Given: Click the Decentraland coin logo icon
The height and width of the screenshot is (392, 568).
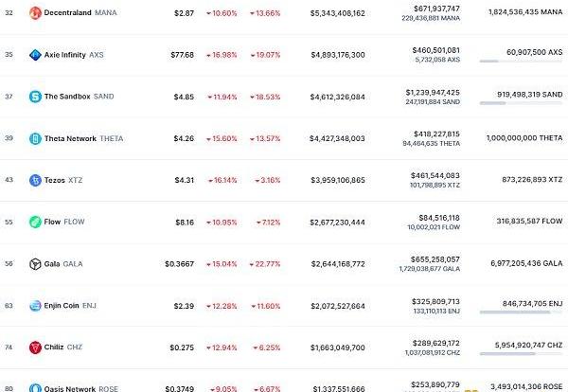Looking at the screenshot, I should click(35, 13).
